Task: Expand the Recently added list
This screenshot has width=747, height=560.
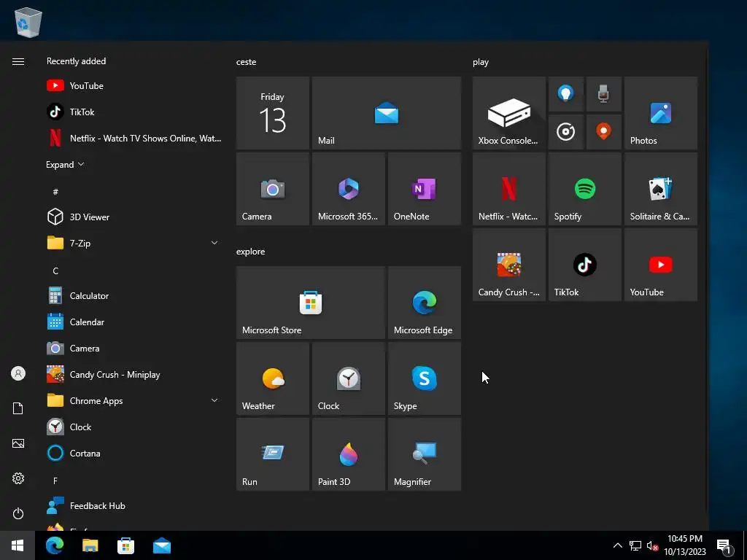Action: (65, 164)
